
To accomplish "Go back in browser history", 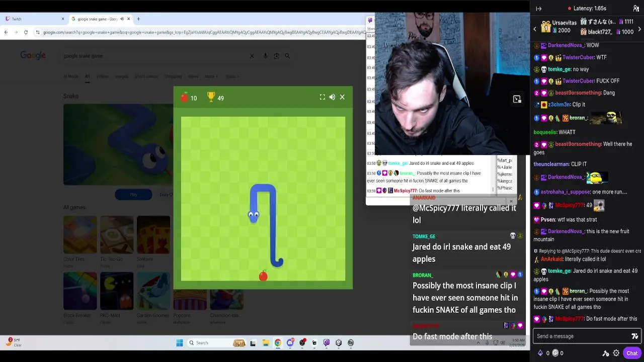I will [x=6, y=32].
